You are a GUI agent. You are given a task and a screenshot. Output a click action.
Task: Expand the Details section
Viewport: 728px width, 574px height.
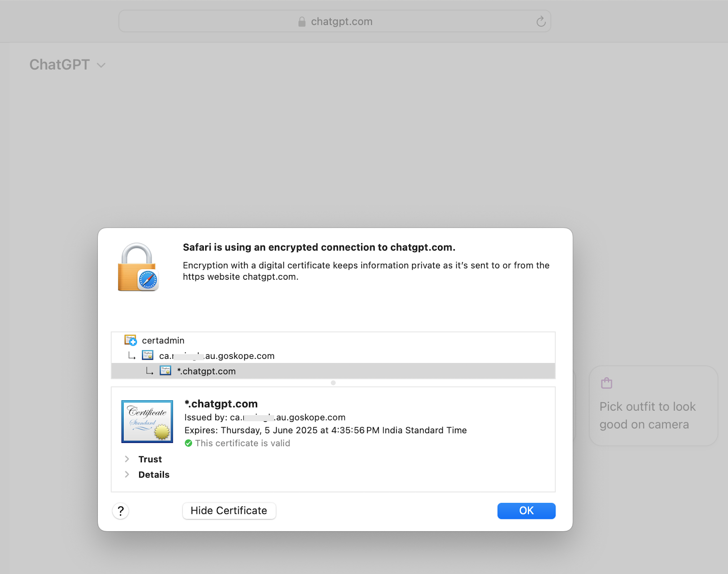[x=127, y=474]
